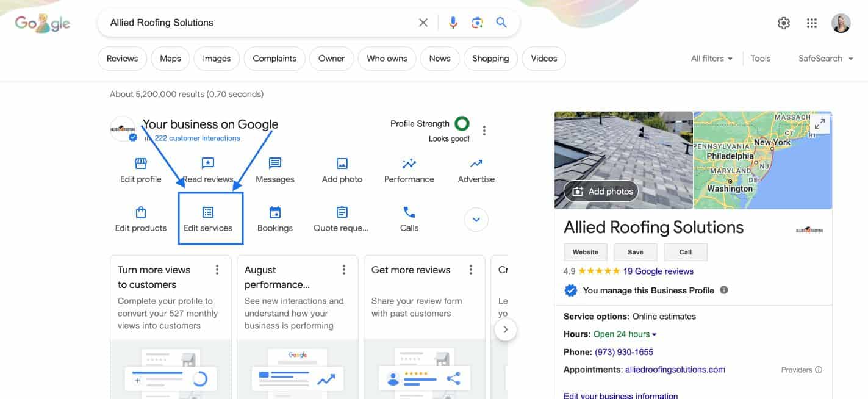868x399 pixels.
Task: Select the Shopping filter chip
Action: click(x=490, y=59)
